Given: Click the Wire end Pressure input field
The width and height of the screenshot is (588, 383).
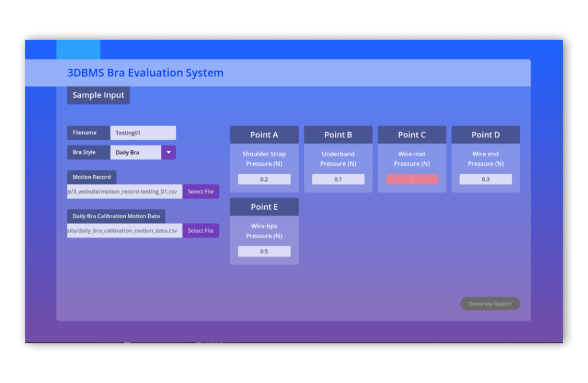Looking at the screenshot, I should (x=485, y=180).
